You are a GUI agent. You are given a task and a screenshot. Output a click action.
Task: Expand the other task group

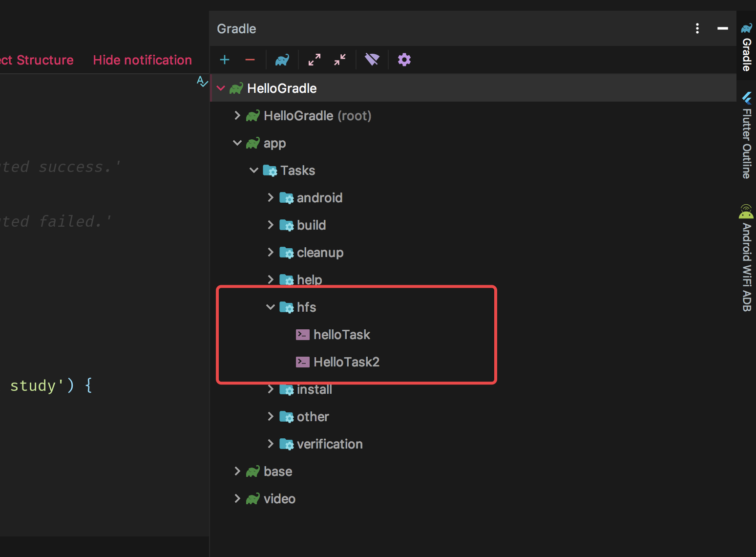[271, 417]
